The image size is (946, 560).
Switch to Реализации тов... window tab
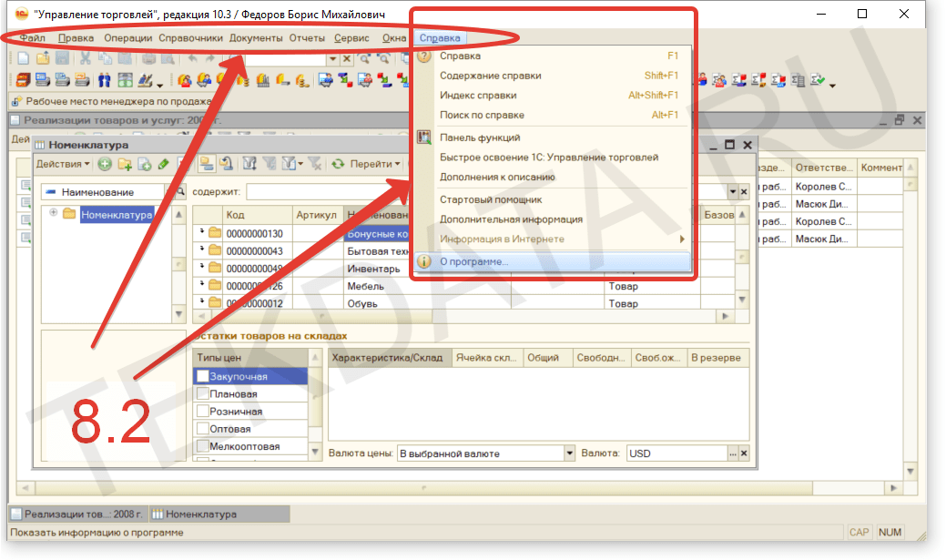pyautogui.click(x=77, y=514)
